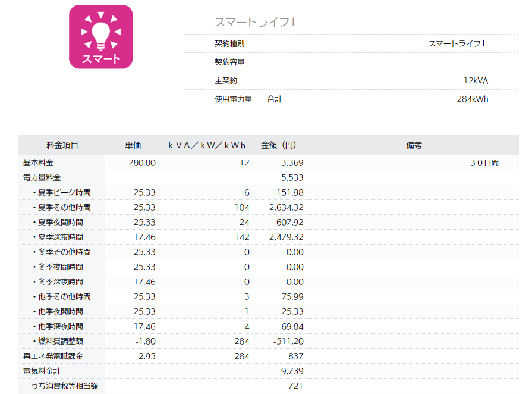This screenshot has width=532, height=394.
Task: Select amount 2,634.32
Action: coord(287,208)
